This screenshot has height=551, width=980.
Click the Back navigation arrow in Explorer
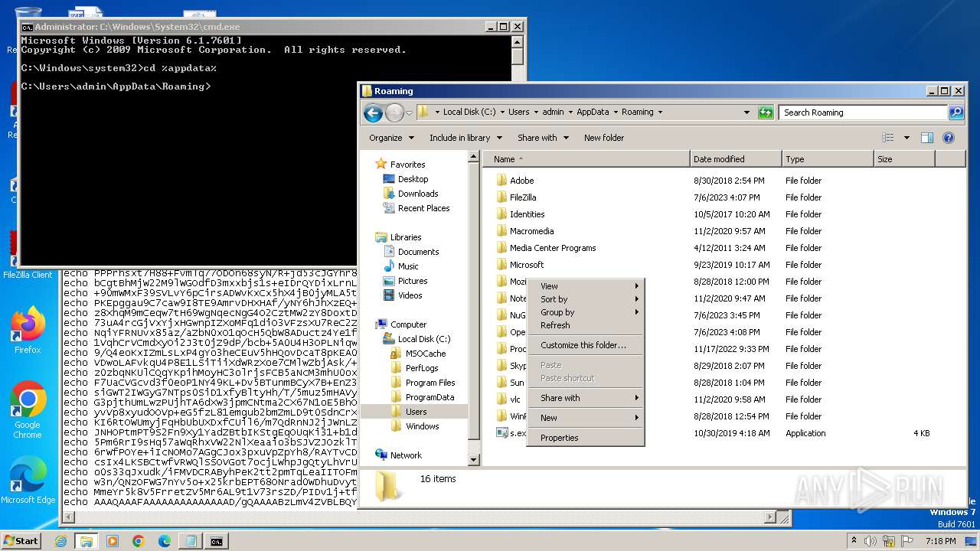point(373,112)
